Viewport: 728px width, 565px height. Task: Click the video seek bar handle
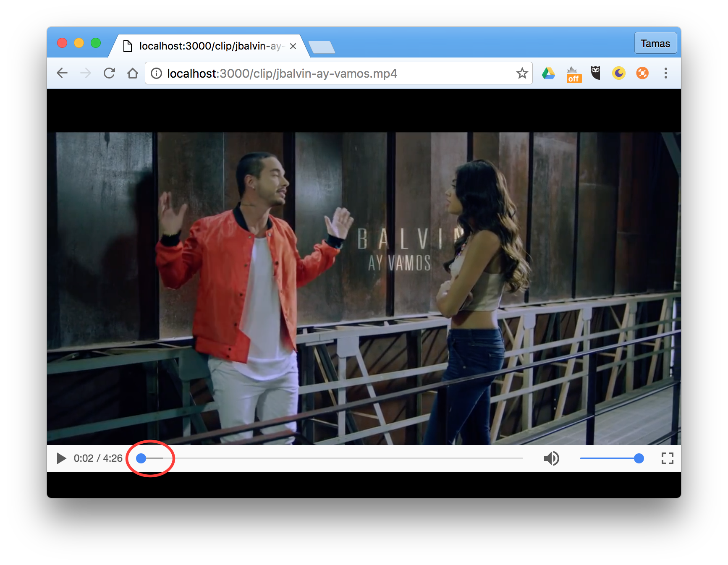click(x=141, y=458)
